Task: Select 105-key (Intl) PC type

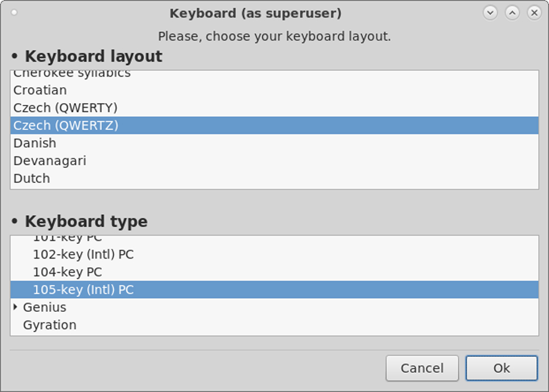Action: click(x=83, y=289)
